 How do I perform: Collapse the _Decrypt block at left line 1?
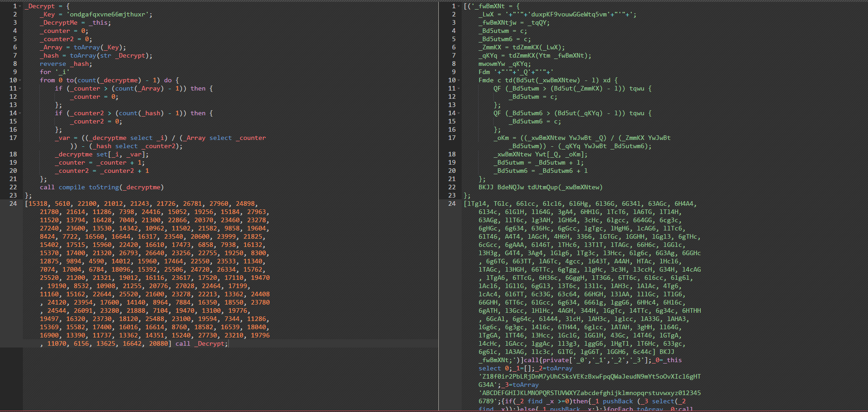[21, 6]
